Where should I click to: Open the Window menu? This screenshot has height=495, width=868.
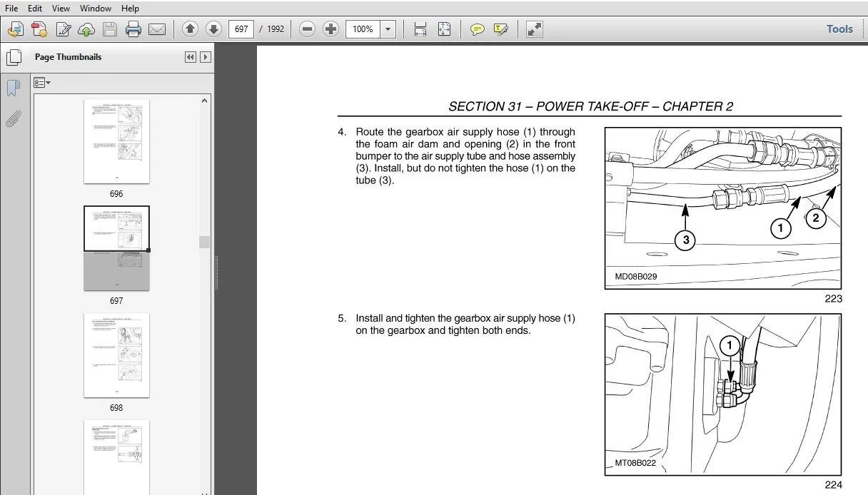pyautogui.click(x=95, y=9)
